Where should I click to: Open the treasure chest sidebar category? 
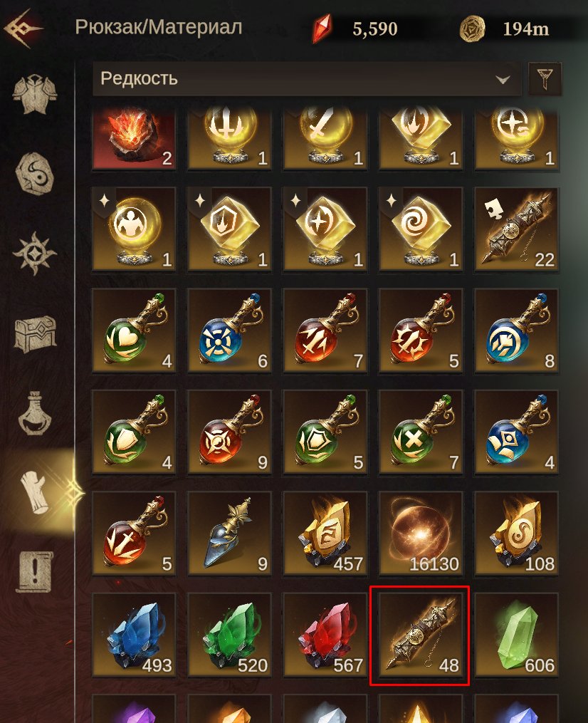[35, 333]
